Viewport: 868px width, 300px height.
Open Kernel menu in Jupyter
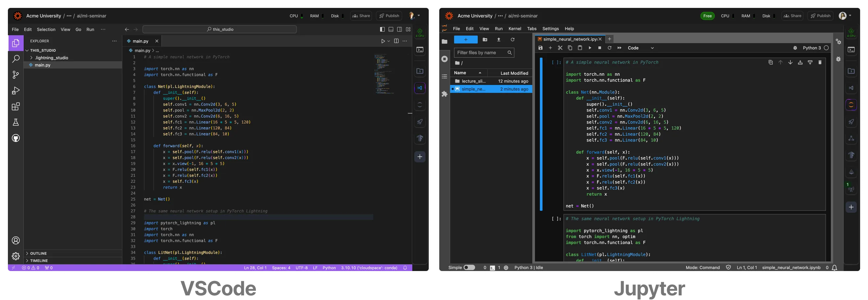coord(515,29)
